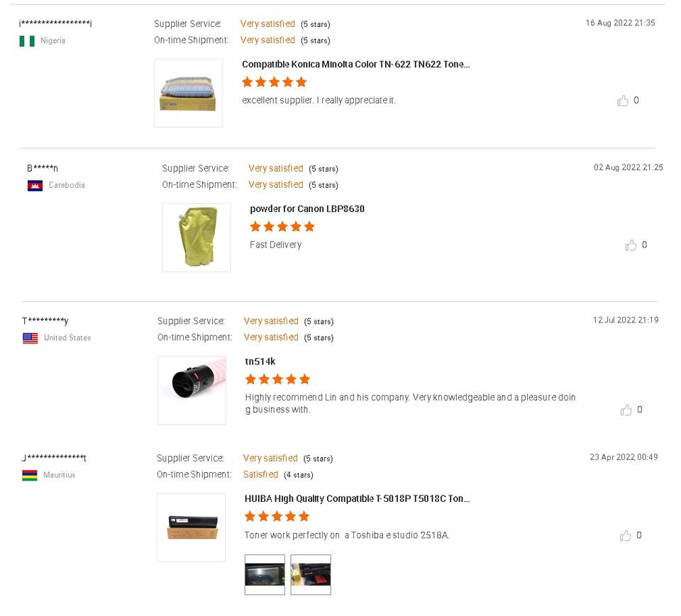
Task: View the first review photo attachment
Action: [265, 574]
